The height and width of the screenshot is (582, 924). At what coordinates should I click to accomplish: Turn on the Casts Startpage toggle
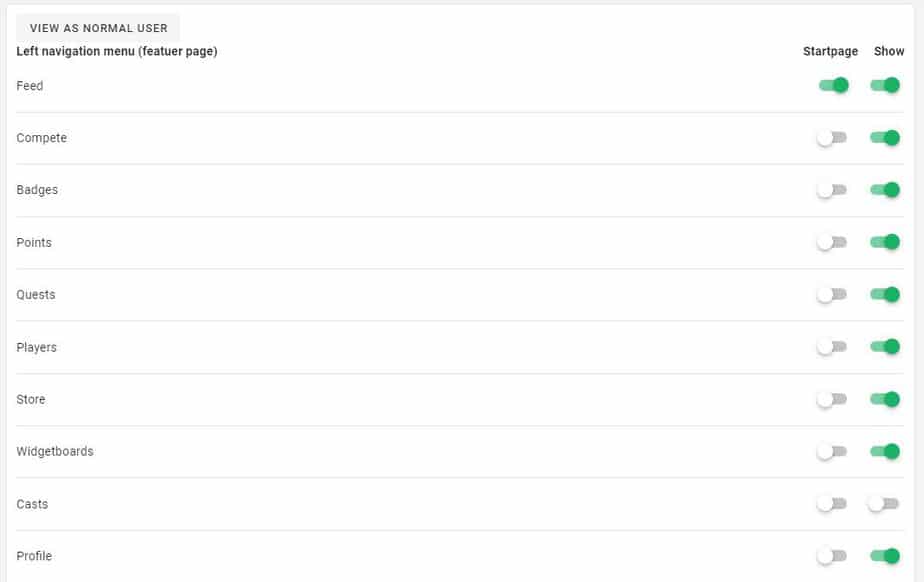(831, 504)
